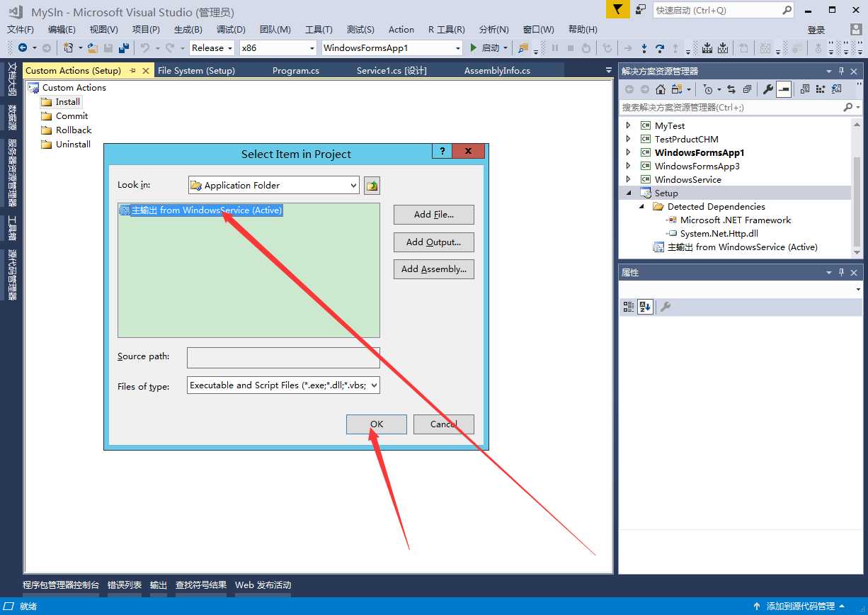
Task: Open the Look in Application Folder dropdown
Action: [354, 186]
